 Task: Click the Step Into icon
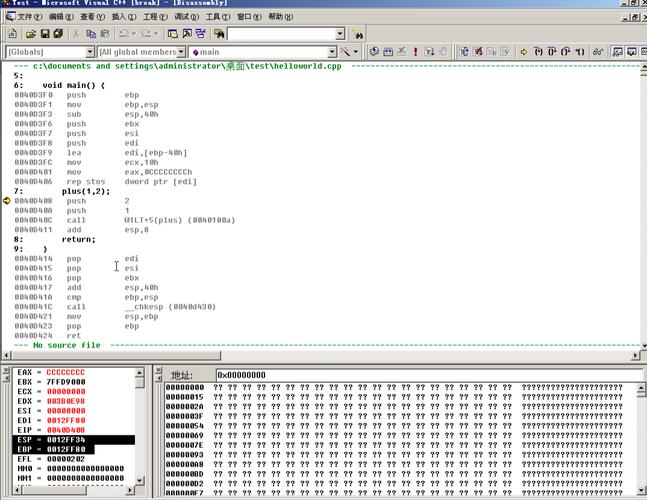click(538, 52)
